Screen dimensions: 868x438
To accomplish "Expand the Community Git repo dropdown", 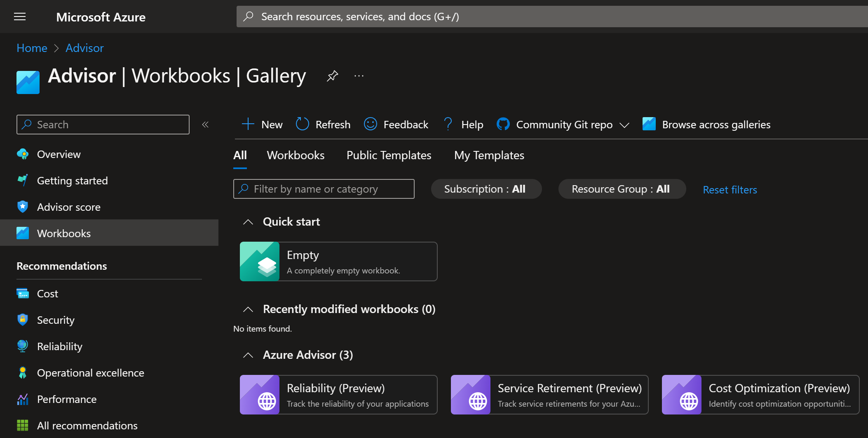I will pos(624,125).
